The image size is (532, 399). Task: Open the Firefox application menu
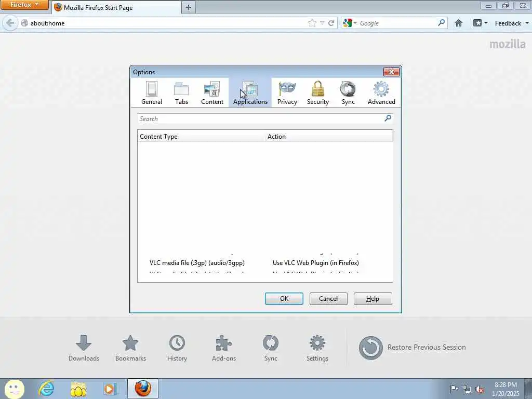[x=24, y=5]
